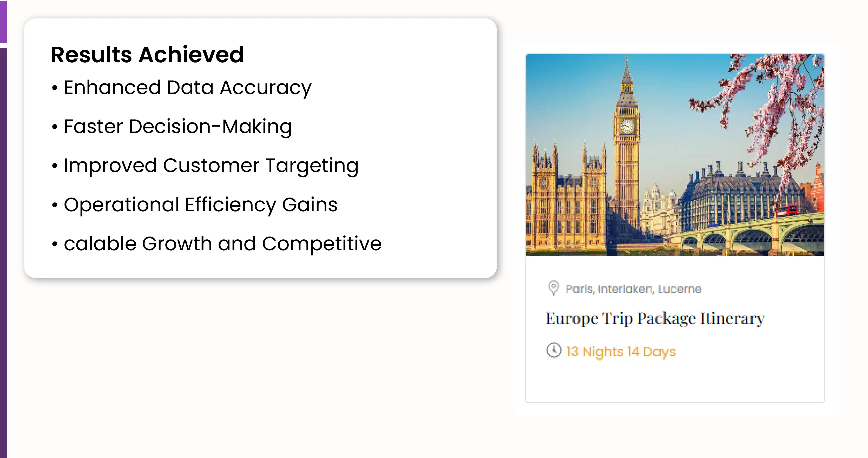Click the light purple strip at top-left
Image resolution: width=868 pixels, height=458 pixels.
(x=3, y=21)
